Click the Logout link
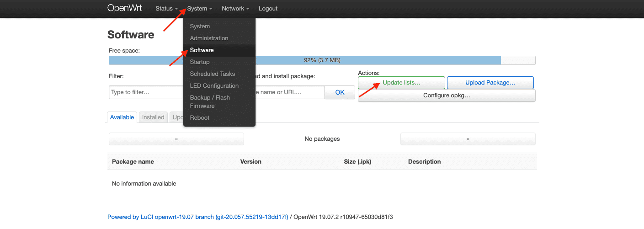The image size is (644, 229). point(268,9)
